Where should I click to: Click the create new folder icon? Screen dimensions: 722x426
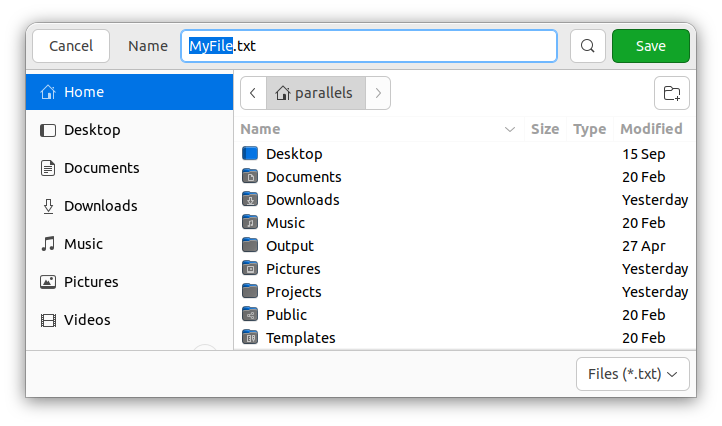tap(671, 93)
